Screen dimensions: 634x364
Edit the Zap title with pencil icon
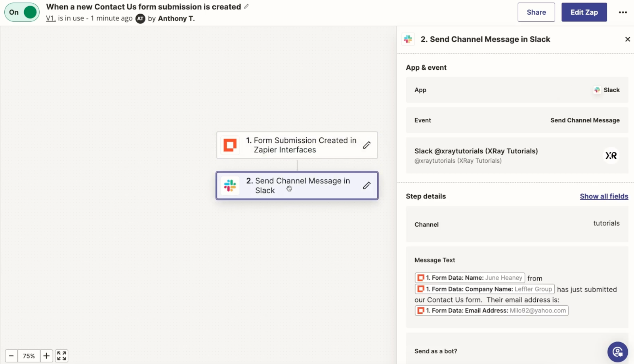[246, 6]
